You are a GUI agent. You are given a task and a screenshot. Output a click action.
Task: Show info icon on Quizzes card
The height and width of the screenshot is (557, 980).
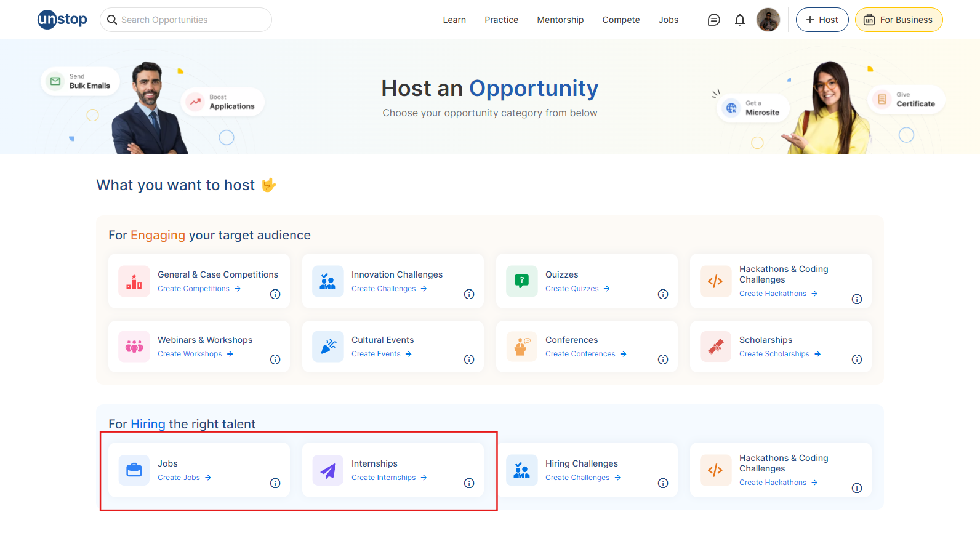pos(663,294)
